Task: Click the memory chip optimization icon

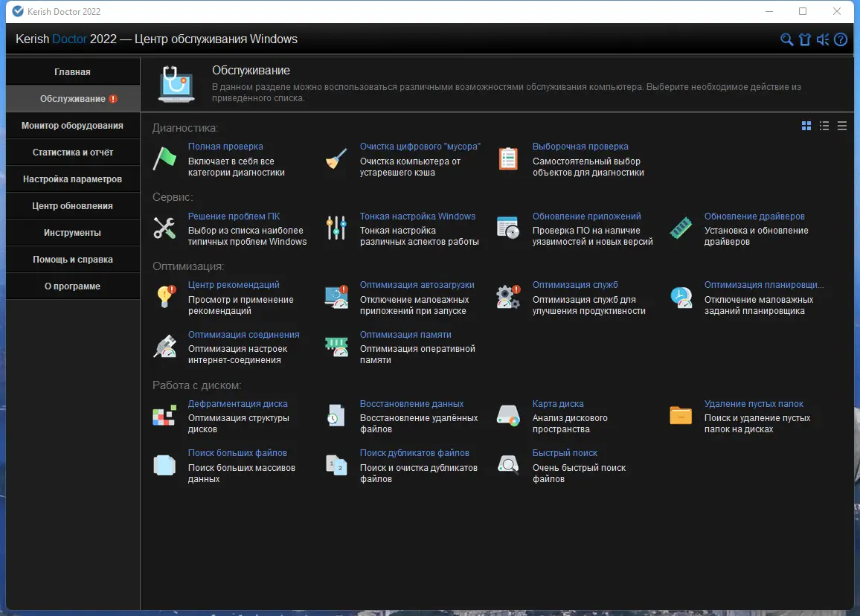Action: 336,346
